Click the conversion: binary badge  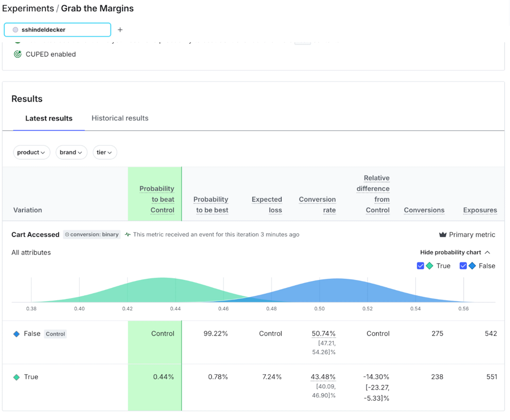[92, 234]
